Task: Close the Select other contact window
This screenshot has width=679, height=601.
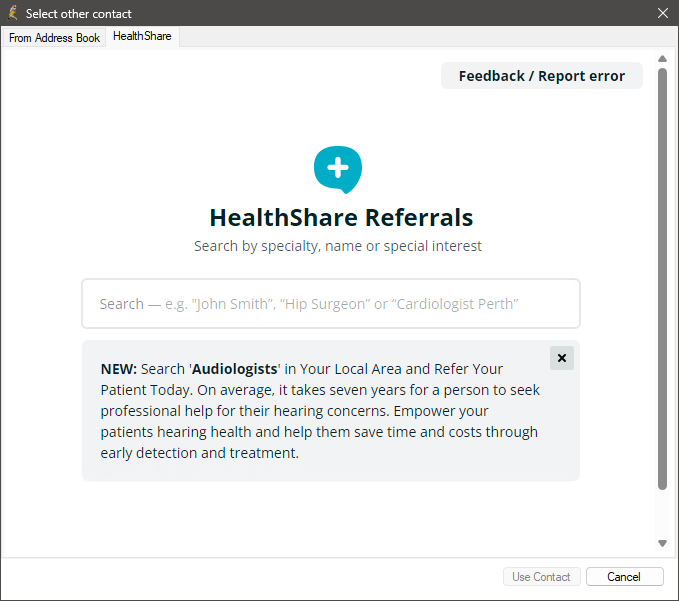Action: (663, 13)
